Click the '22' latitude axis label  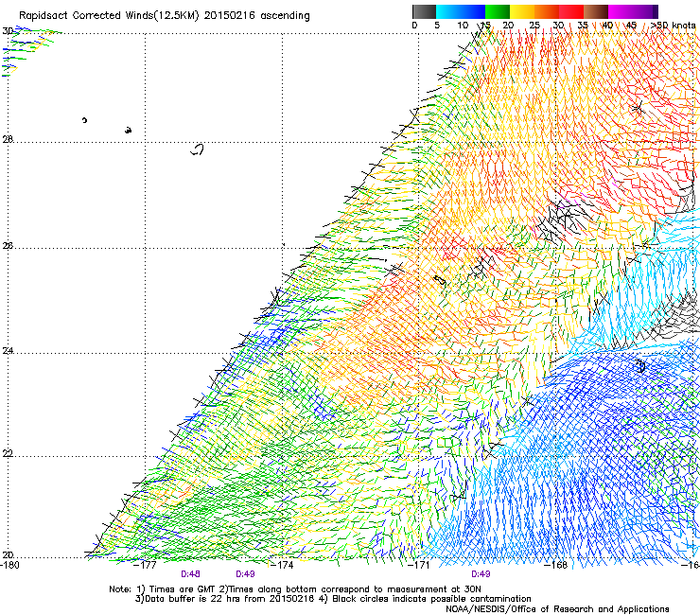click(8, 454)
